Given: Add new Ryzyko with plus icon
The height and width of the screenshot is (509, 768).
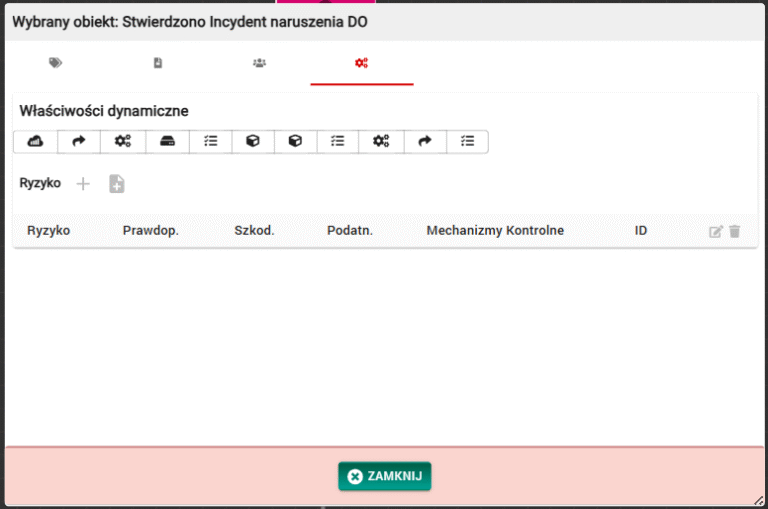Looking at the screenshot, I should point(83,184).
